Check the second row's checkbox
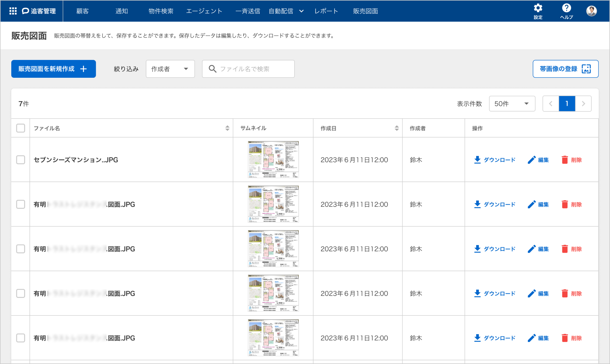The height and width of the screenshot is (364, 610). click(x=21, y=204)
